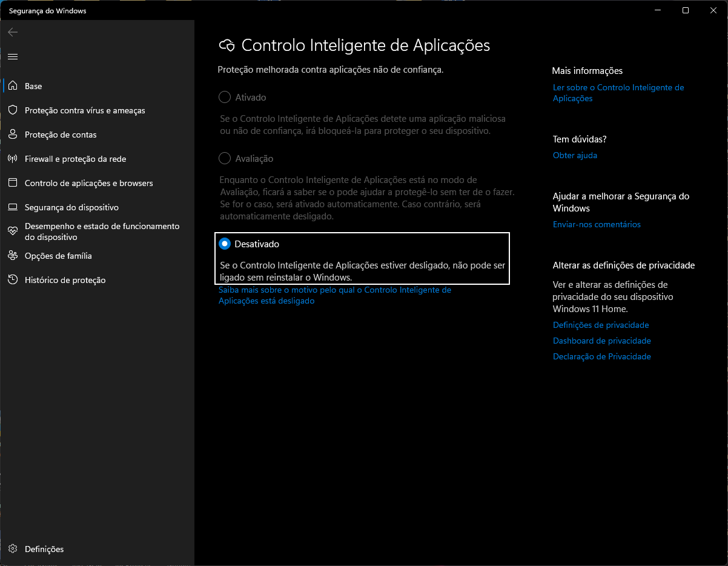Image resolution: width=728 pixels, height=566 pixels.
Task: Open Dashboard de privacidade link
Action: 602,341
